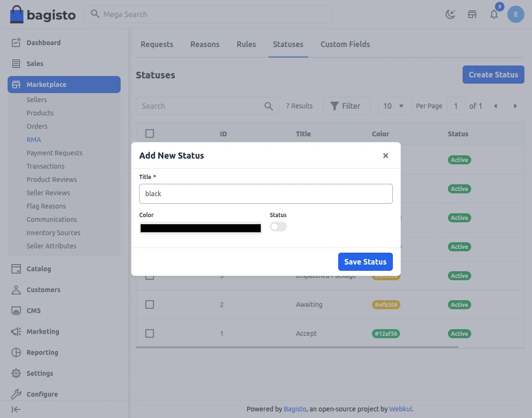The width and height of the screenshot is (532, 418).
Task: Open the Settings gear icon in the sidebar
Action: 16,373
